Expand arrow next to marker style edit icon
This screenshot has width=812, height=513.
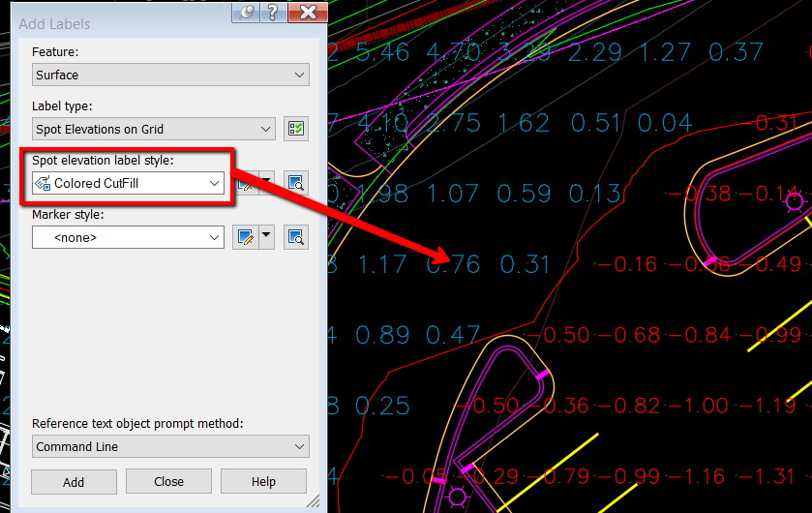[267, 237]
